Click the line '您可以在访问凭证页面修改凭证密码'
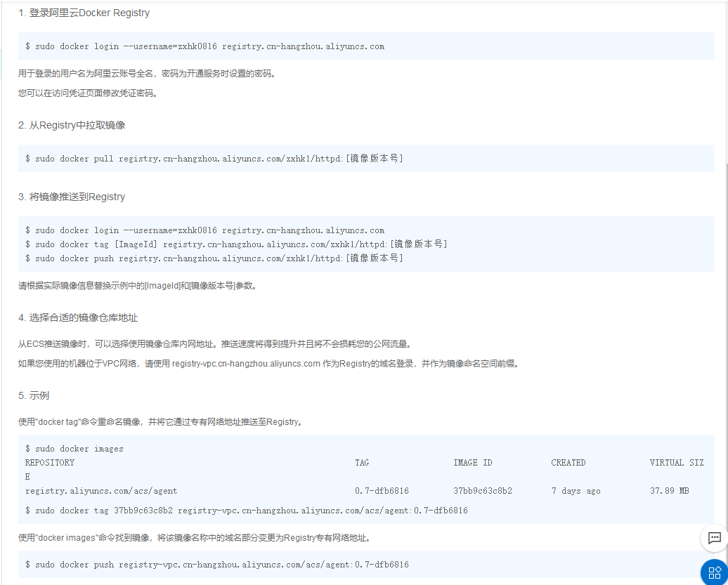Image resolution: width=728 pixels, height=585 pixels. coord(89,93)
